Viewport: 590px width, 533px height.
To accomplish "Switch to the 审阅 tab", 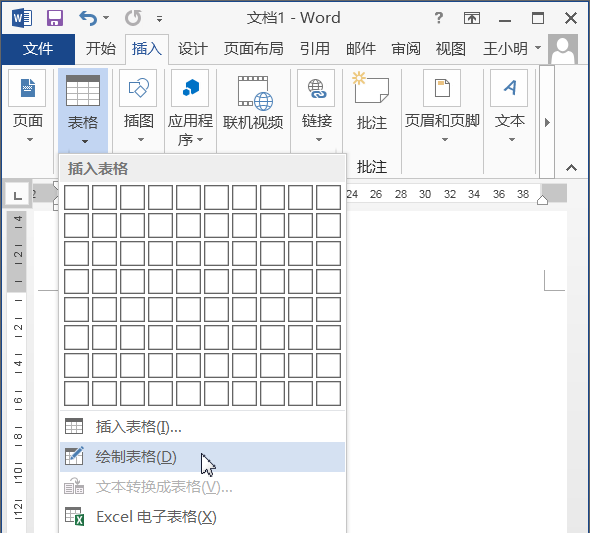I will pyautogui.click(x=406, y=49).
